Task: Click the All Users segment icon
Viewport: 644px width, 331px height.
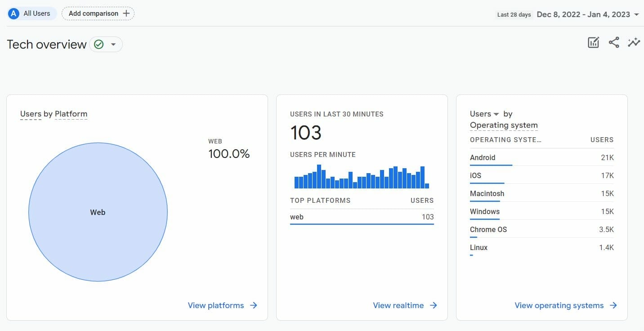Action: click(13, 13)
